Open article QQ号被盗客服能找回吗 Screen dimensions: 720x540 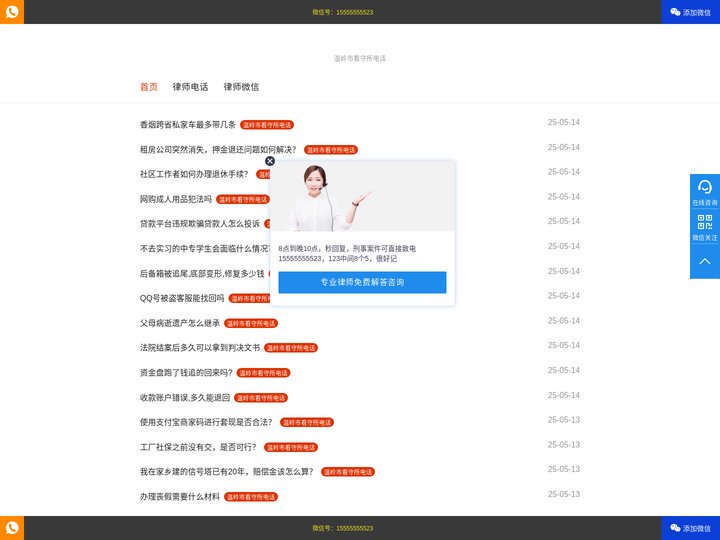[x=182, y=298]
